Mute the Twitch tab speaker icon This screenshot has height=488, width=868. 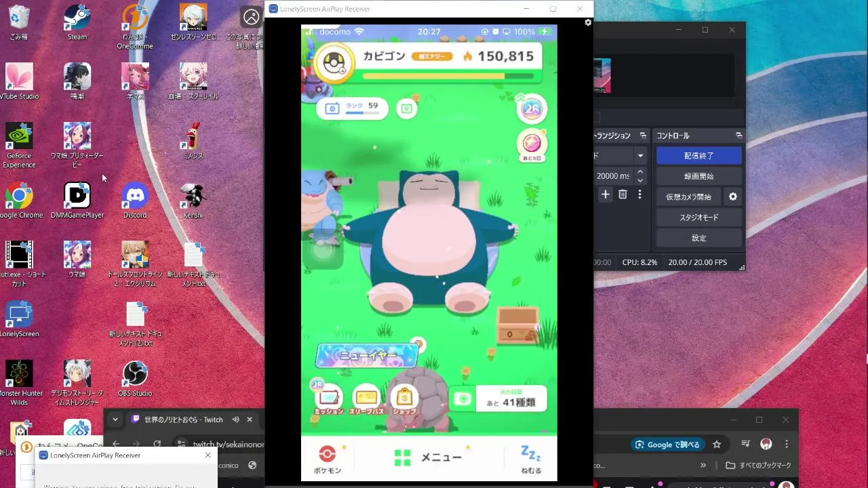[x=236, y=420]
